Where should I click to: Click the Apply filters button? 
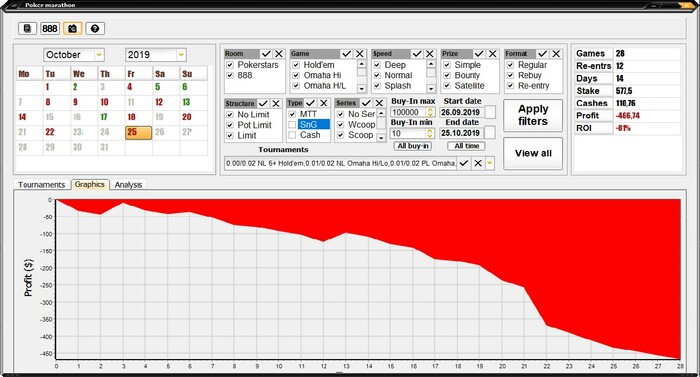pyautogui.click(x=533, y=115)
